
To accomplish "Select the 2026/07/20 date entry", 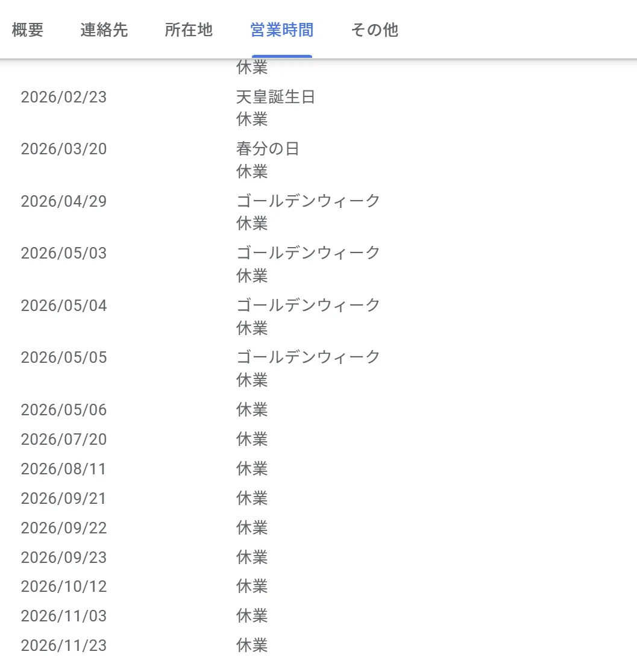I will point(64,439).
